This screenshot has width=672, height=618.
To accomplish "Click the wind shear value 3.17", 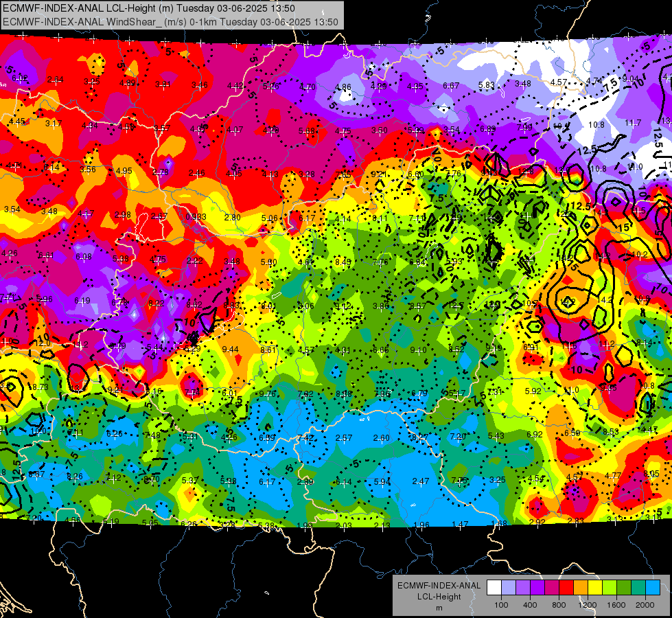I will (x=54, y=124).
